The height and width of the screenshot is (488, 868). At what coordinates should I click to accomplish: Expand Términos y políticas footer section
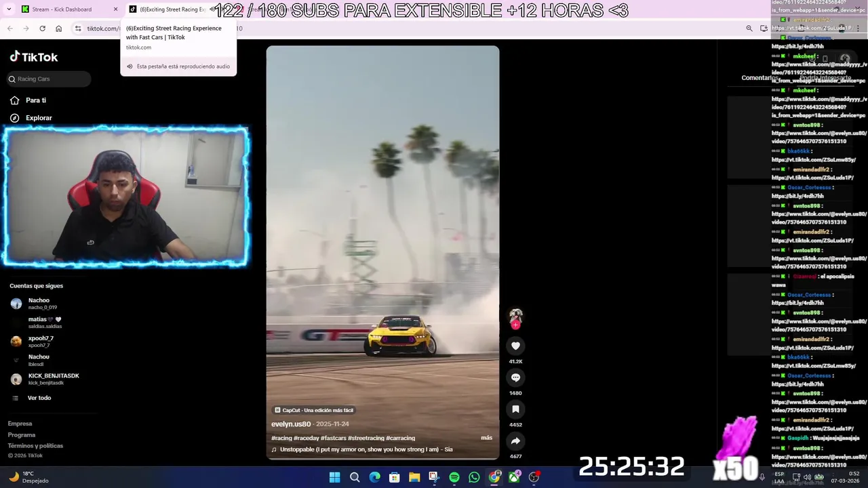pos(35,446)
